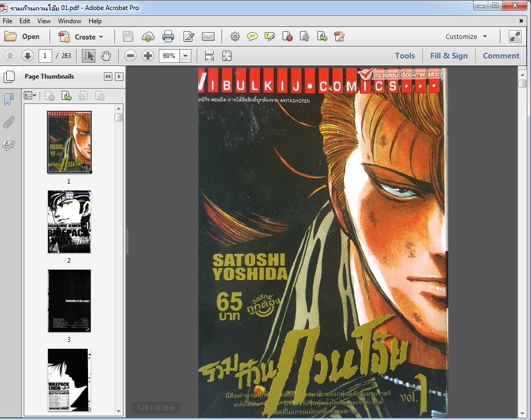This screenshot has width=531, height=420.
Task: Click the 60% zoom value field
Action: [169, 56]
